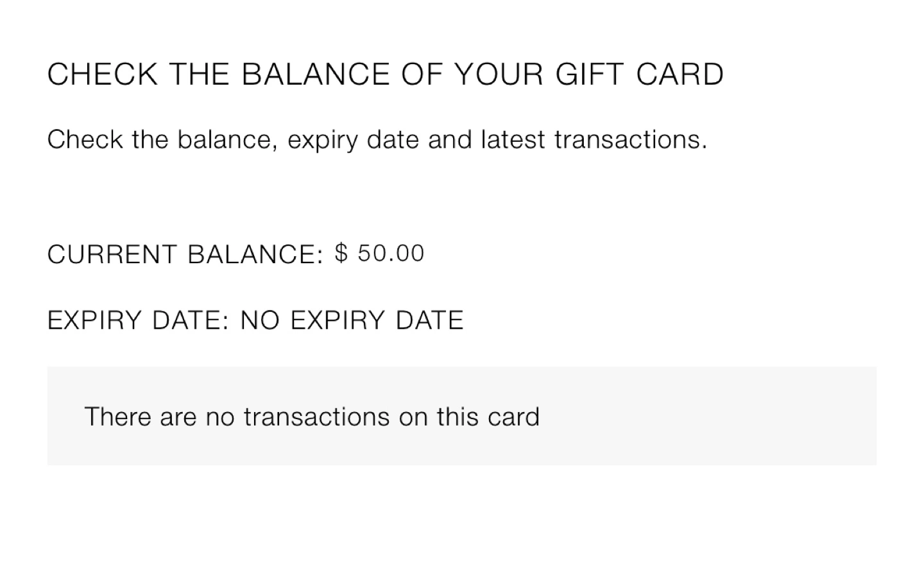Click the "EXPIRY DATE:" label
This screenshot has height=568, width=924.
138,320
